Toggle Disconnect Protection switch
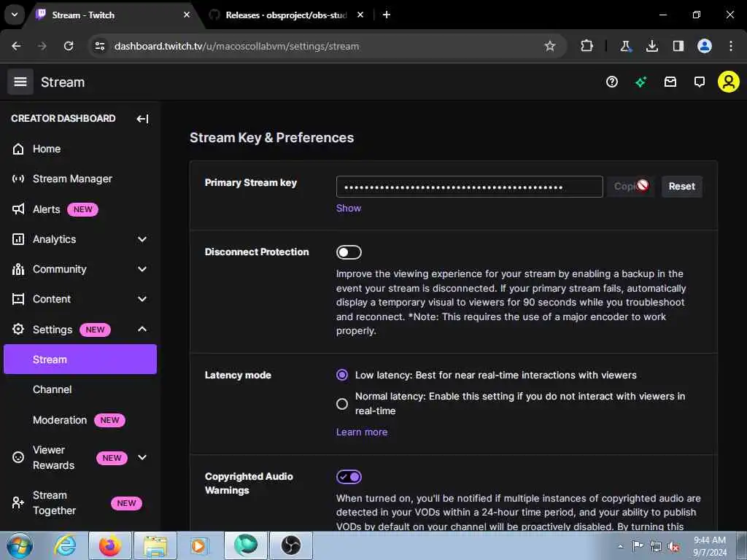747x560 pixels. (349, 252)
